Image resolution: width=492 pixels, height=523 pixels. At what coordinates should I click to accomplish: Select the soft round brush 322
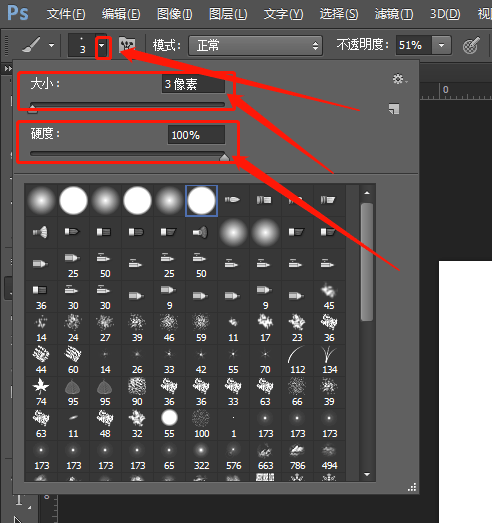[x=201, y=456]
